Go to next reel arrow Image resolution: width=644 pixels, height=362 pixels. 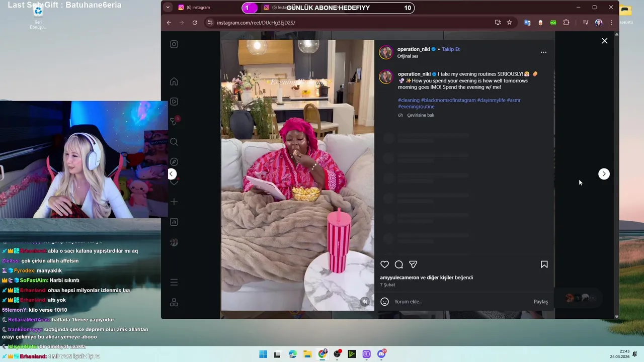604,174
